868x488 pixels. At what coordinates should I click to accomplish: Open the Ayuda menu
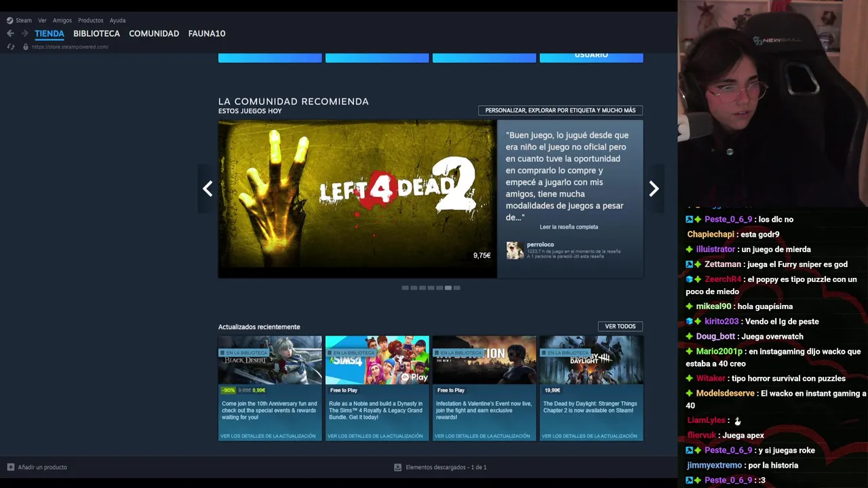click(x=117, y=20)
